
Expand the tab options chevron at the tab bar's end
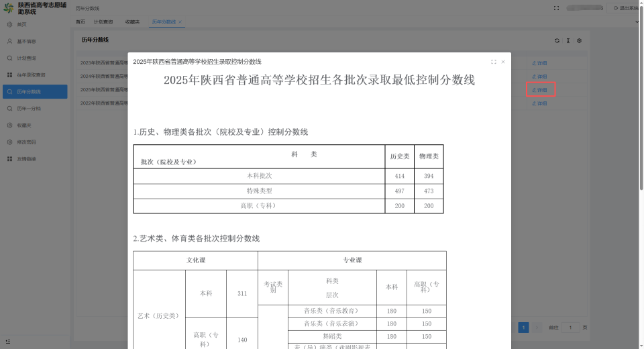pos(637,21)
